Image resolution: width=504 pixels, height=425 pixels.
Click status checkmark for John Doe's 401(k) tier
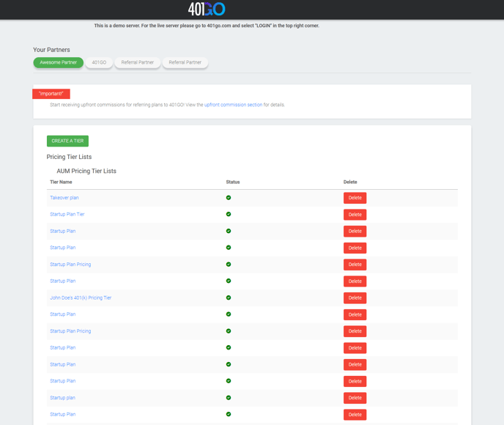pyautogui.click(x=229, y=297)
